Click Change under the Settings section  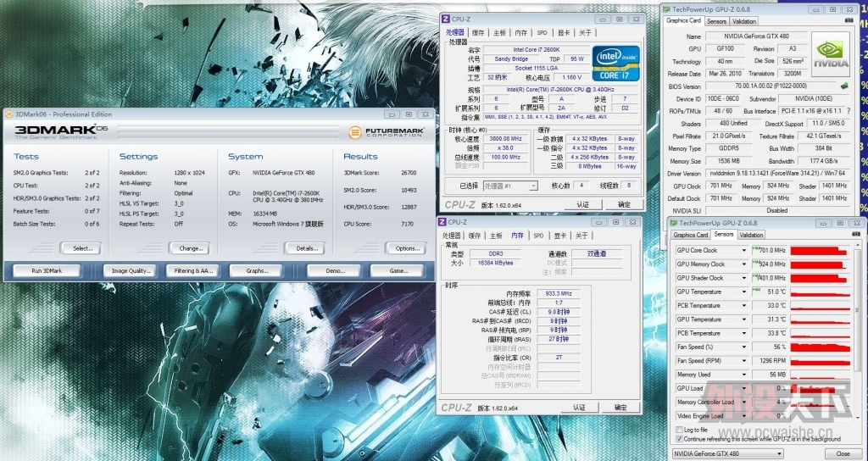(x=189, y=248)
